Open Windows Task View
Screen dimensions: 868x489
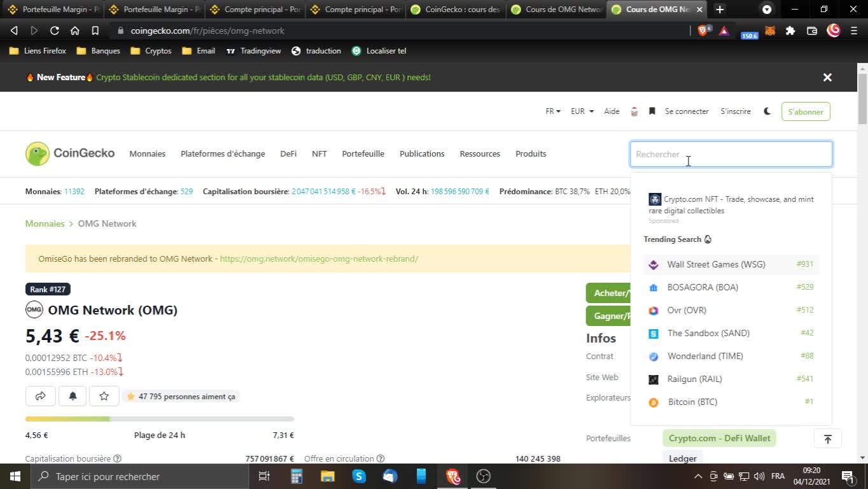tap(264, 476)
